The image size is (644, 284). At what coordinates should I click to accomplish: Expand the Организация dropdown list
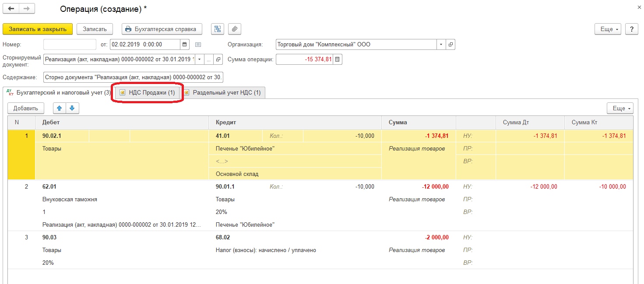click(441, 45)
